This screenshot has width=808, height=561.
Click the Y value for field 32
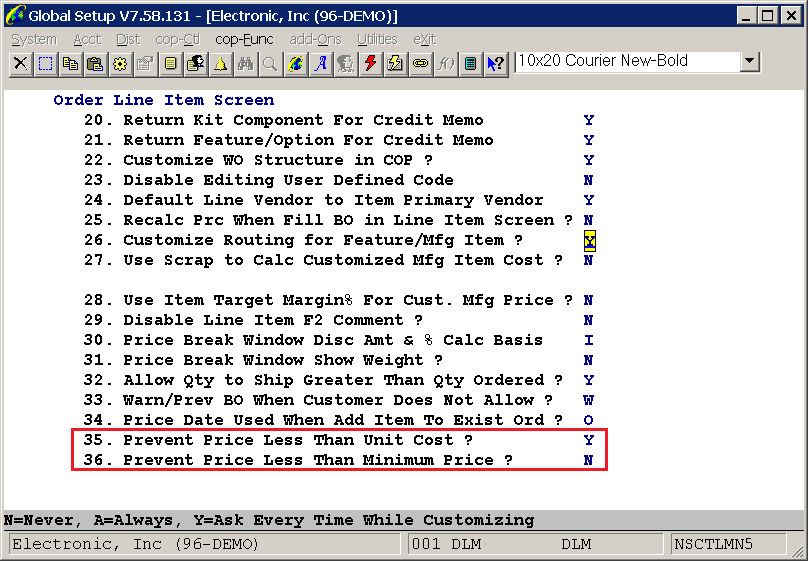point(588,381)
